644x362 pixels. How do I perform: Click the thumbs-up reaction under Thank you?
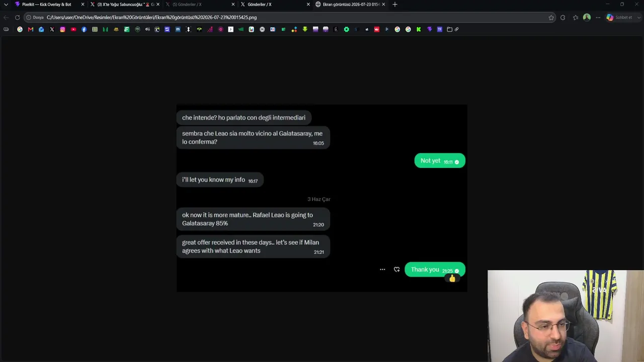point(452,279)
